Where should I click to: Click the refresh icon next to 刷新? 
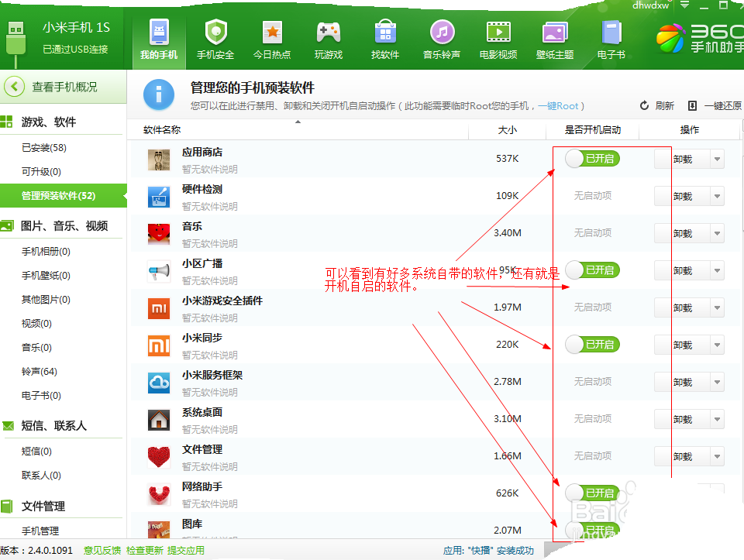coord(644,105)
